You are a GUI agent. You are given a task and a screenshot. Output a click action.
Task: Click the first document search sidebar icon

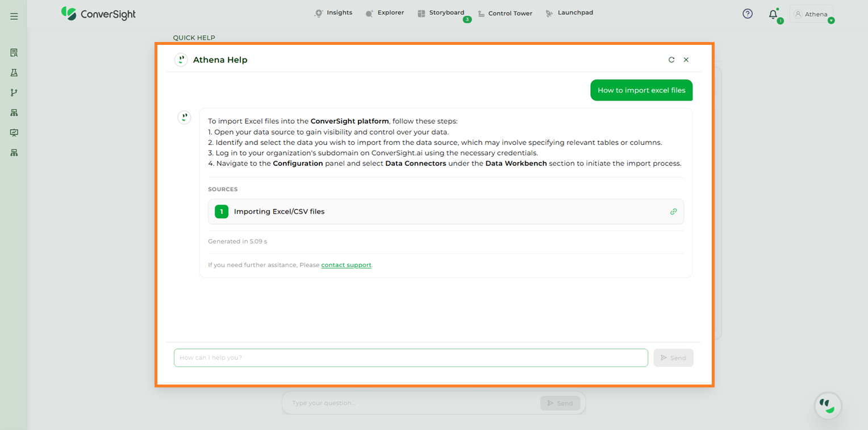tap(14, 53)
